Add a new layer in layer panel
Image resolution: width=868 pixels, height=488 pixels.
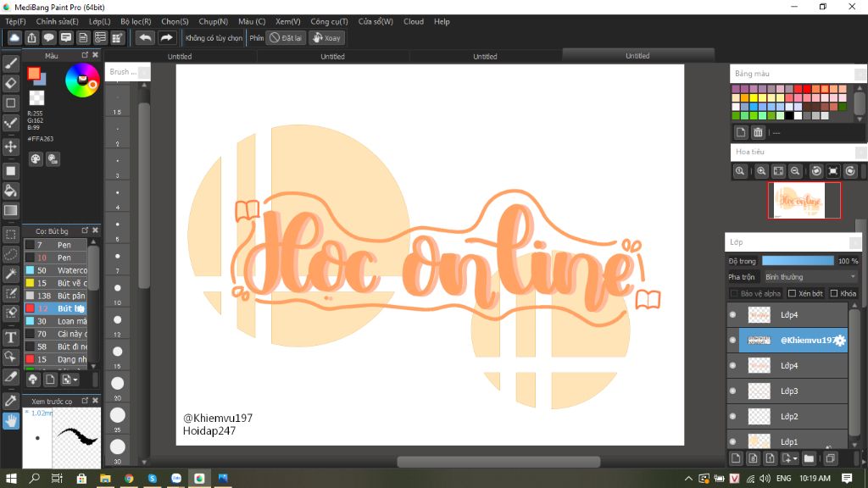click(x=736, y=458)
